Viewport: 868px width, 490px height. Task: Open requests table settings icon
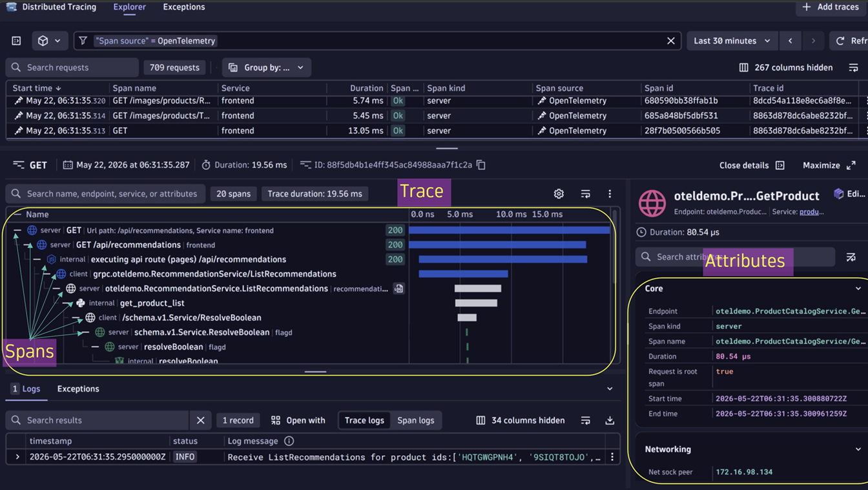point(853,67)
